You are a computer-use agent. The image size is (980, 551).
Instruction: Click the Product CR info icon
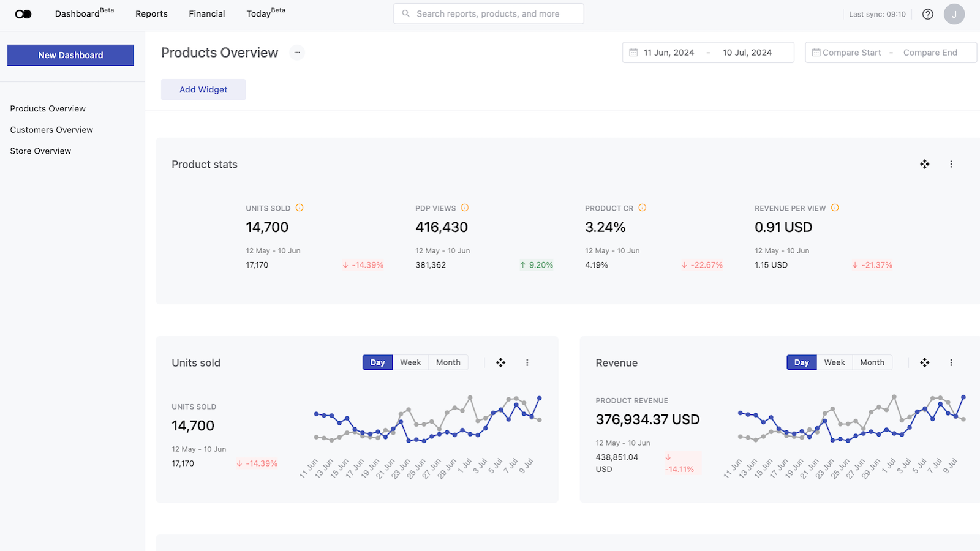coord(643,208)
